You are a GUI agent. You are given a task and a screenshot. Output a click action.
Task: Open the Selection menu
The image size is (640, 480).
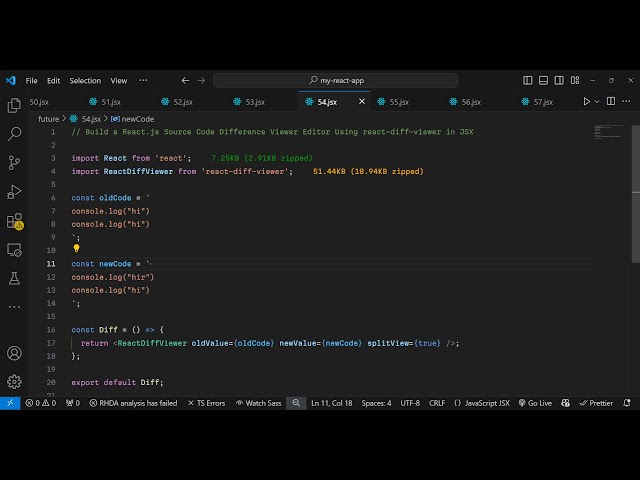(85, 80)
